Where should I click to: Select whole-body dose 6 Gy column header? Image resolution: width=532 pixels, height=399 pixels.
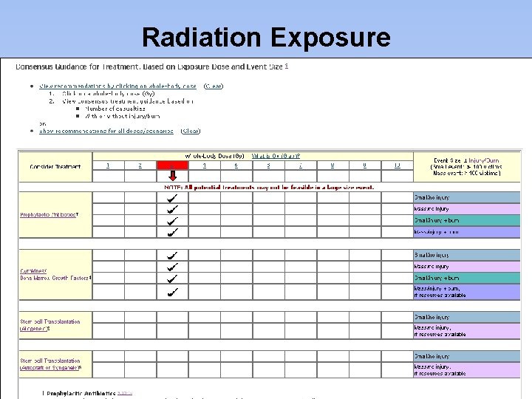click(268, 166)
